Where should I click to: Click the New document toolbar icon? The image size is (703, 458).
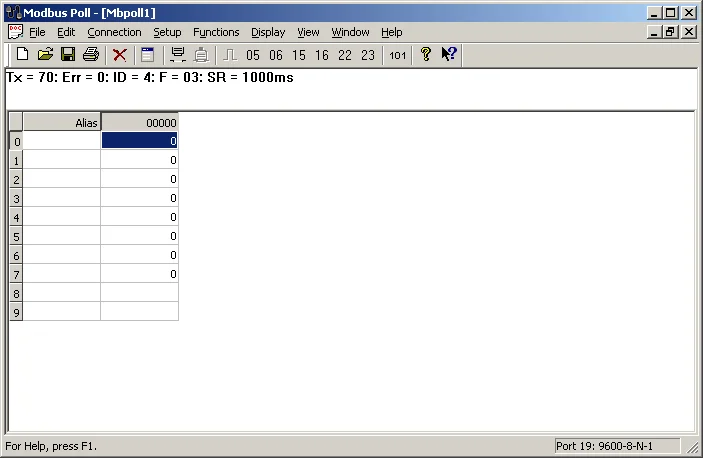(22, 55)
